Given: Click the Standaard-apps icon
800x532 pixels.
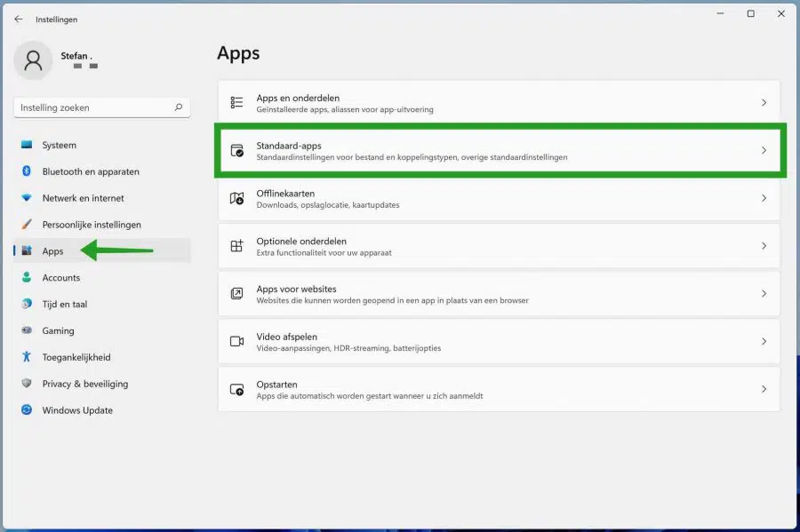Looking at the screenshot, I should tap(236, 150).
